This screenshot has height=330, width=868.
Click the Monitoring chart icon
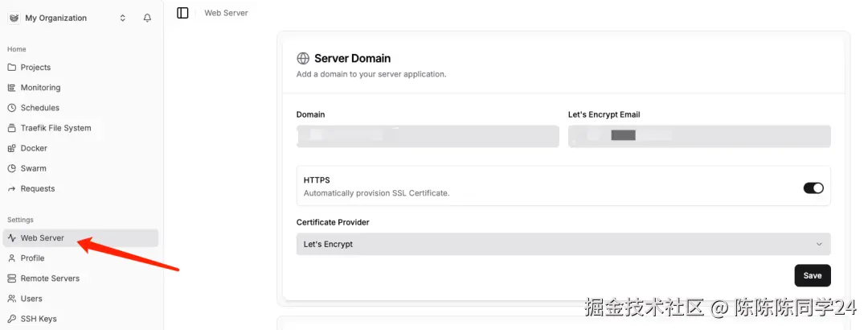(x=12, y=88)
